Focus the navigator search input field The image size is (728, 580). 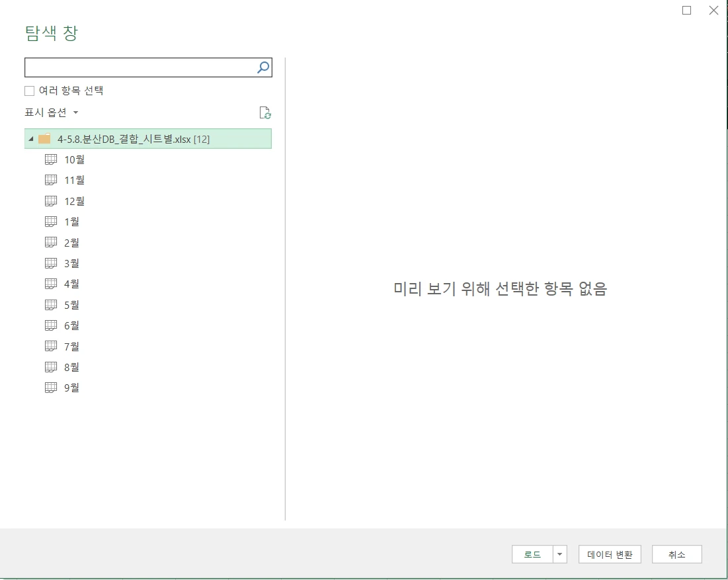tap(140, 67)
